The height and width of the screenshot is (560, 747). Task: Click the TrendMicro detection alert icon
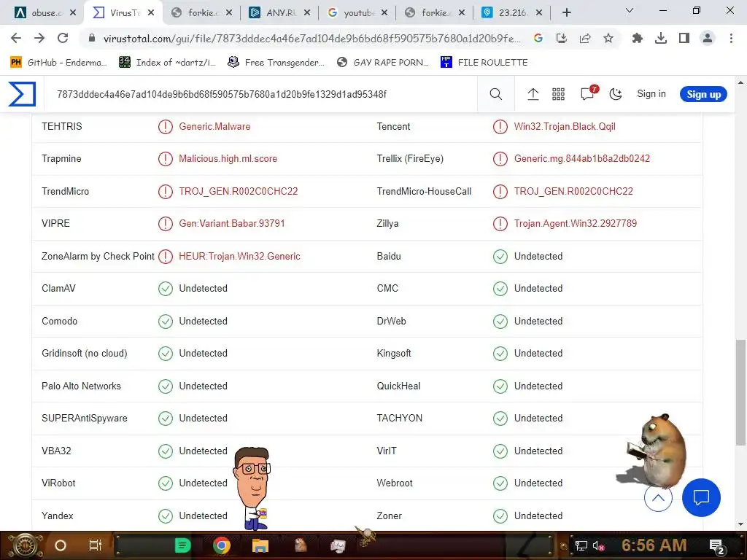tap(166, 192)
